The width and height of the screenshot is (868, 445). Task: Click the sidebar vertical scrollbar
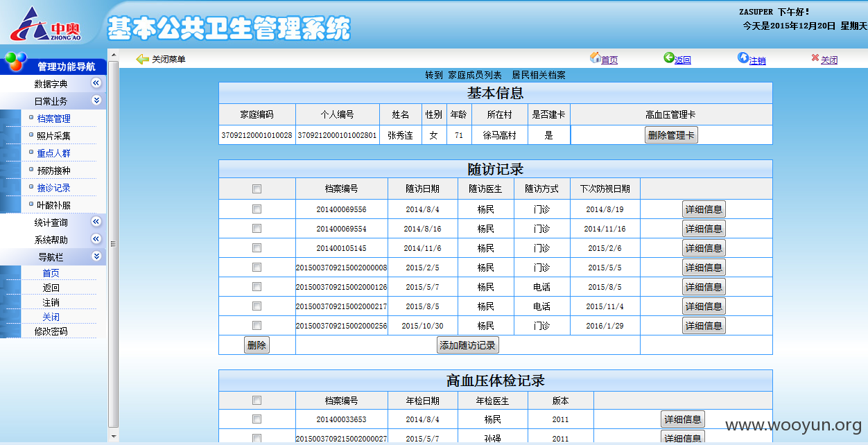(x=114, y=244)
